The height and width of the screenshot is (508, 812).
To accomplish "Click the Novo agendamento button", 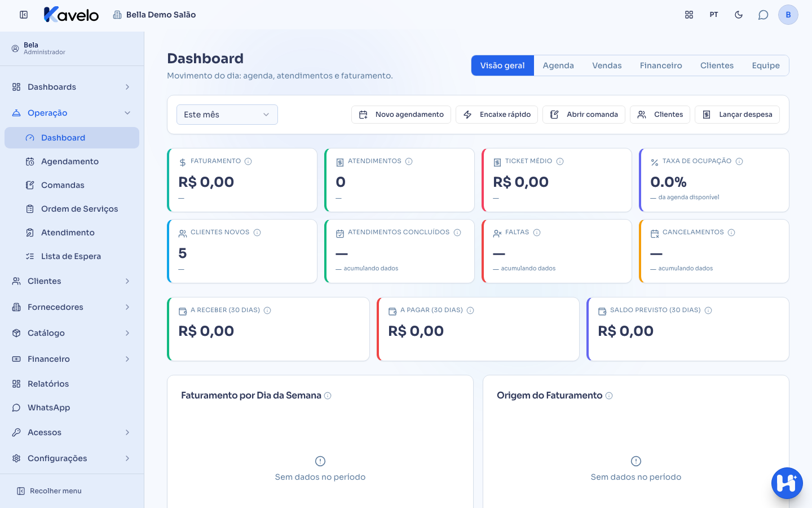I will pyautogui.click(x=401, y=115).
